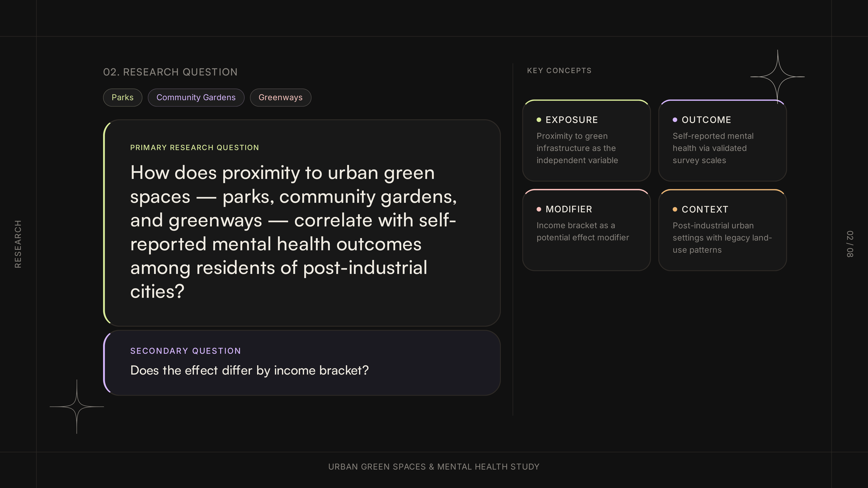Click the sparkle star icon at top right

[x=777, y=77]
